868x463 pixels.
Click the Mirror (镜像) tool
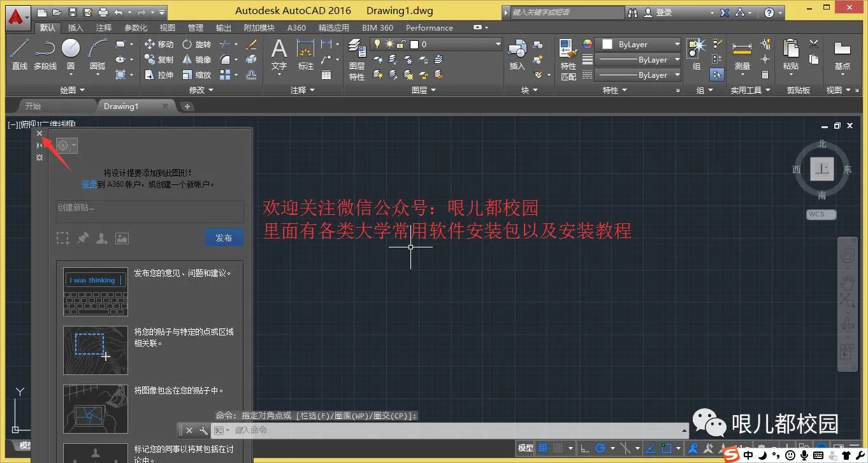tap(196, 59)
